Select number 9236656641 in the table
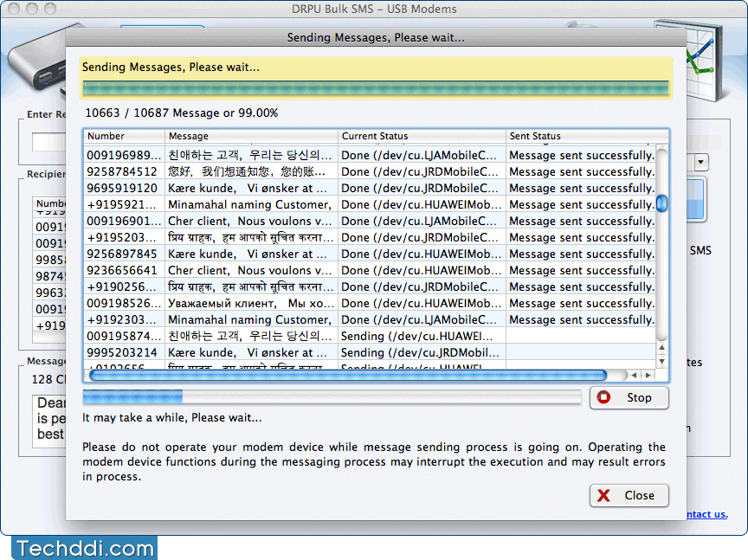The height and width of the screenshot is (560, 748). pos(122,270)
